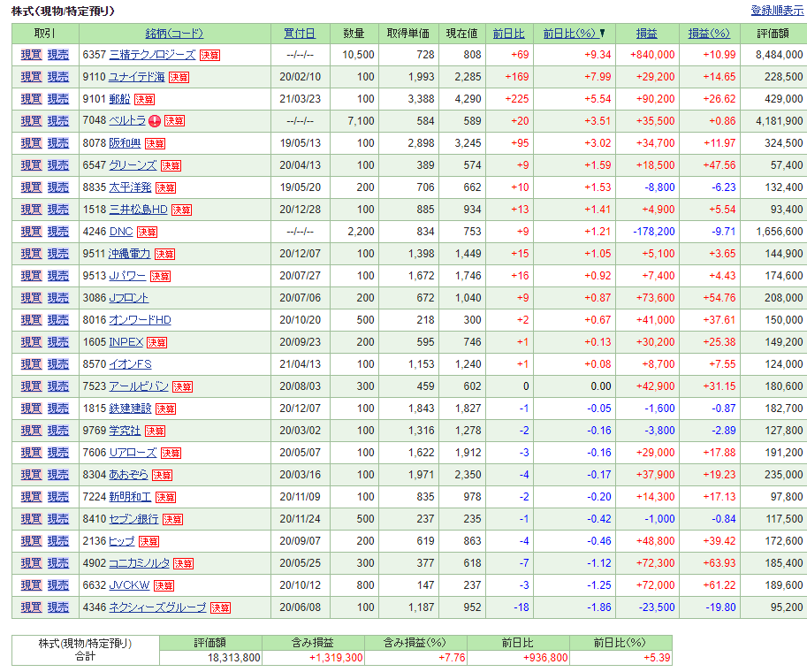Click the 10,500 quantity in the 6357 row
807x672 pixels.
coord(358,55)
